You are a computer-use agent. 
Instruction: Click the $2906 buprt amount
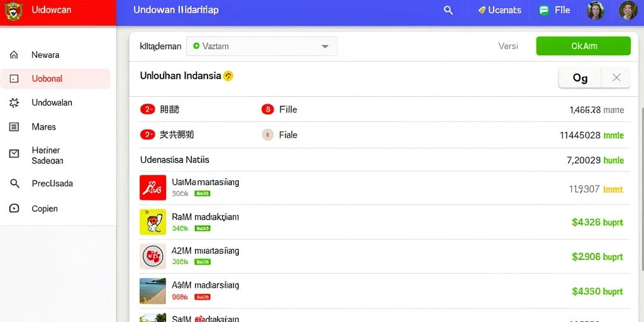(597, 257)
